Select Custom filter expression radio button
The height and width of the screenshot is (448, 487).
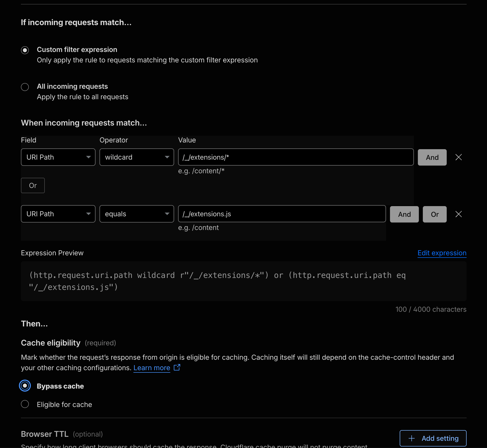(25, 50)
